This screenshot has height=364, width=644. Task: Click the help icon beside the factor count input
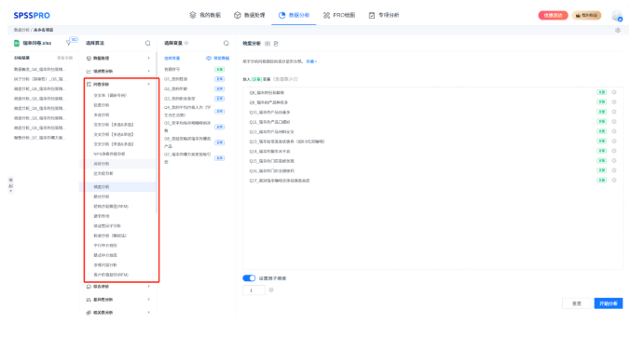[x=271, y=290]
